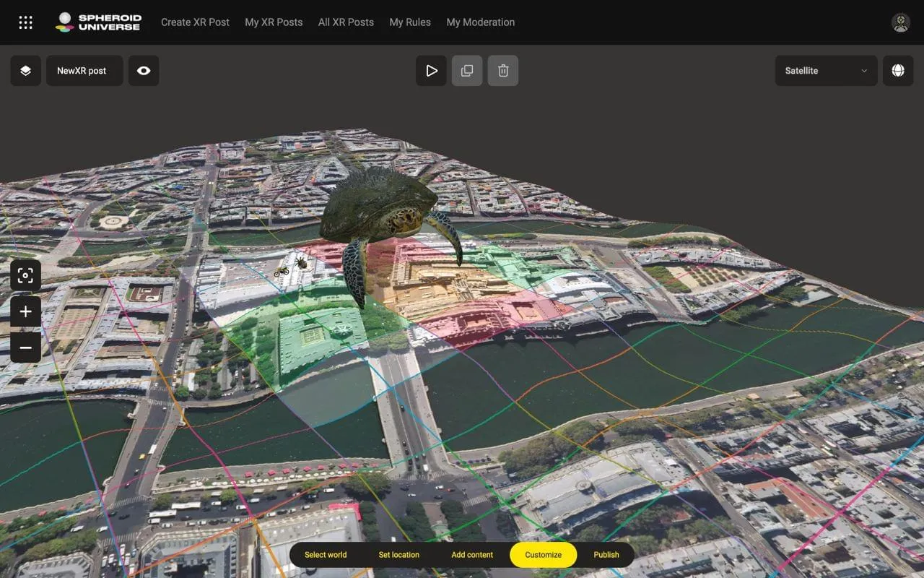Open the Satellite map style dropdown
Screen dimensions: 924x578
point(826,71)
